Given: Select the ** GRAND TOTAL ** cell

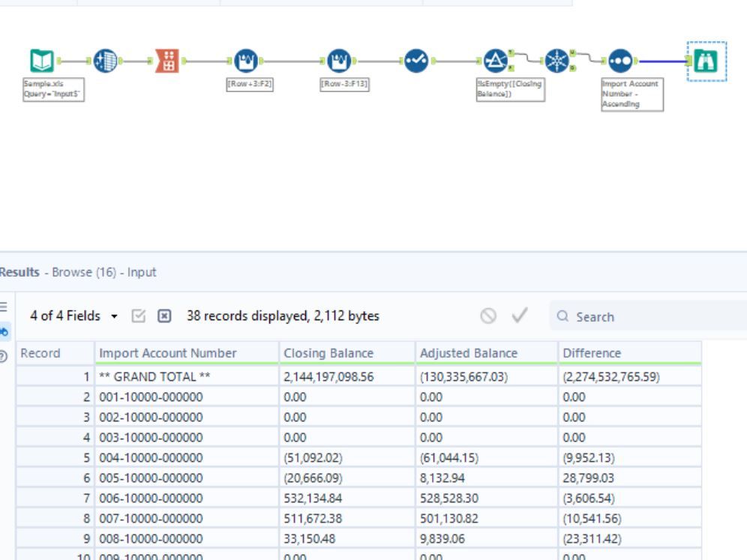Looking at the screenshot, I should [x=187, y=376].
